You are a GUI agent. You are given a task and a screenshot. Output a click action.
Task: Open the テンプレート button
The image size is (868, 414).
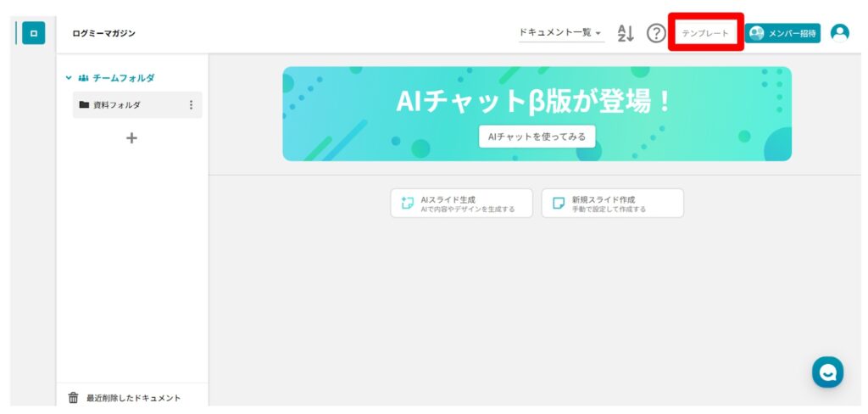click(705, 33)
